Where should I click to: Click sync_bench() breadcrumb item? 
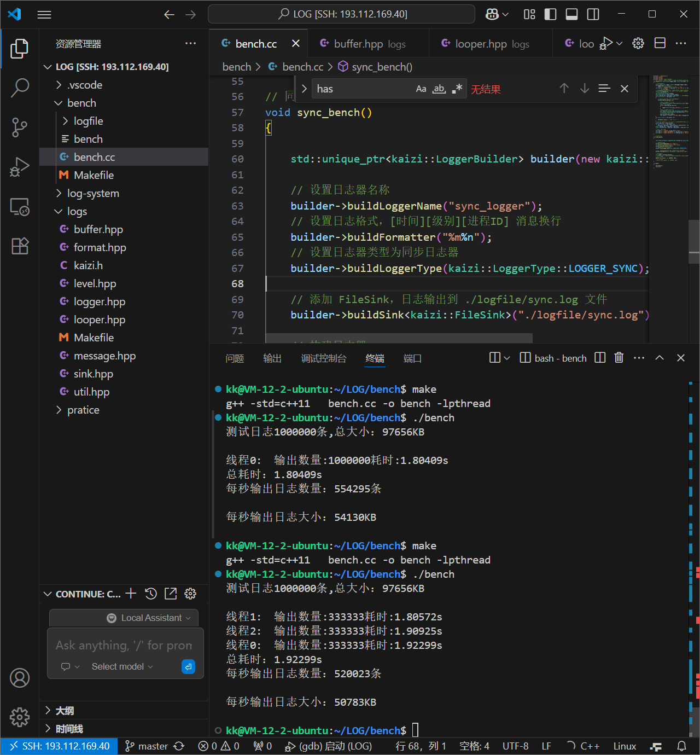[375, 67]
